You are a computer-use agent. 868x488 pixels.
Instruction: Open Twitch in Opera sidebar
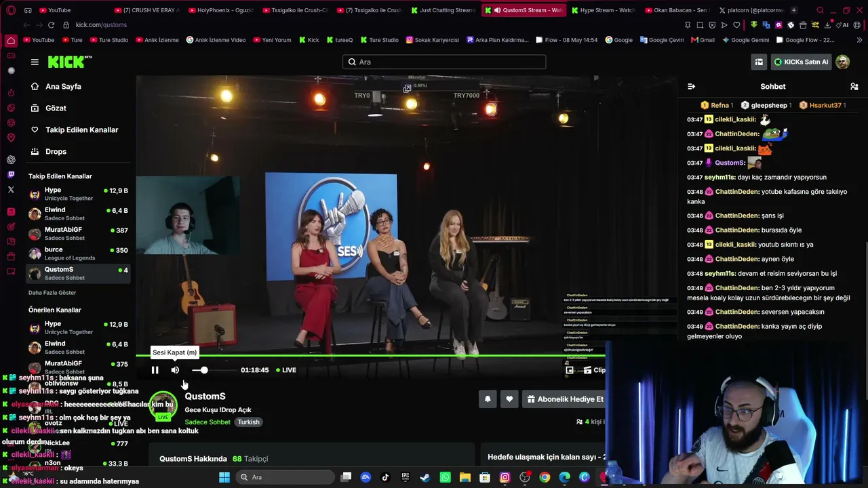11,174
